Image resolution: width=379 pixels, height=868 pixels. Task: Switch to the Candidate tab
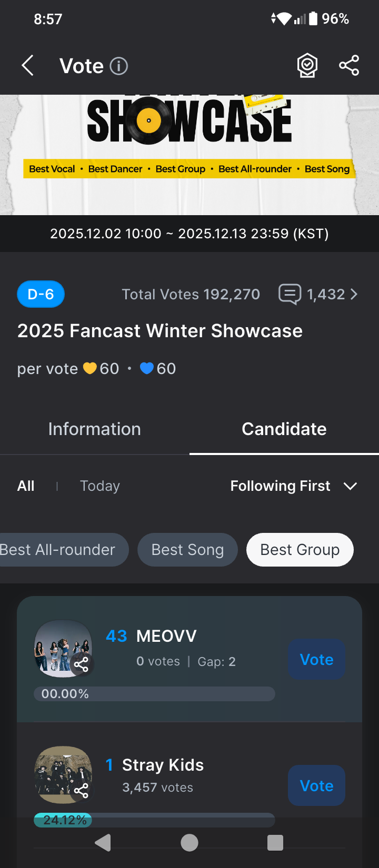[x=284, y=429]
